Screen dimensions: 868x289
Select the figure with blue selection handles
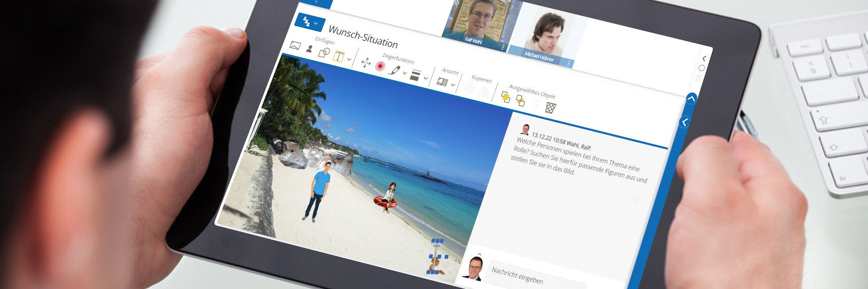(x=436, y=257)
